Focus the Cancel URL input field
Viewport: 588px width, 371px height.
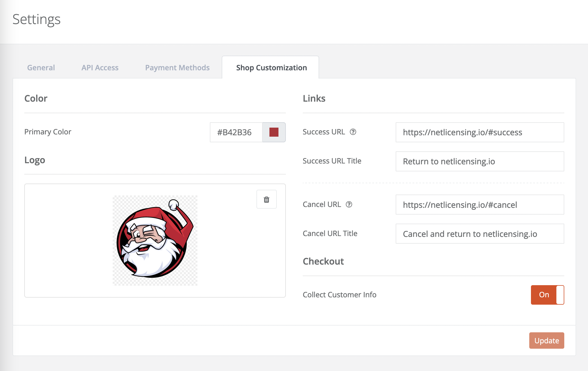click(x=480, y=205)
